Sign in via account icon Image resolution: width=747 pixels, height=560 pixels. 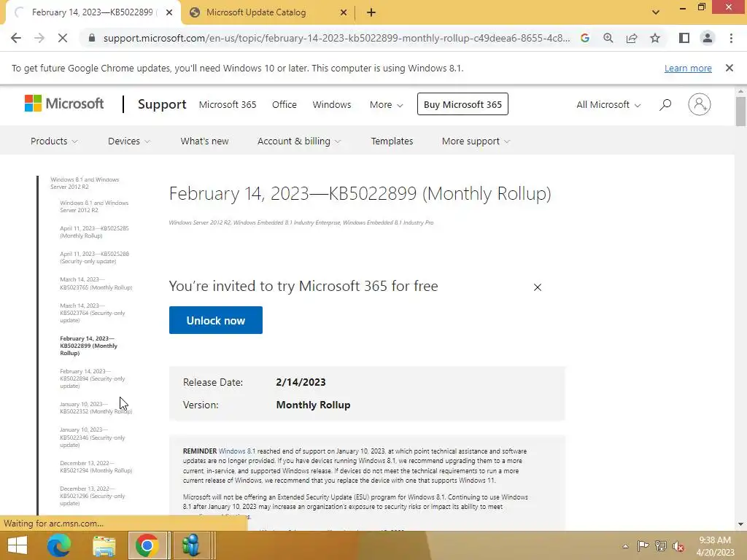click(700, 104)
